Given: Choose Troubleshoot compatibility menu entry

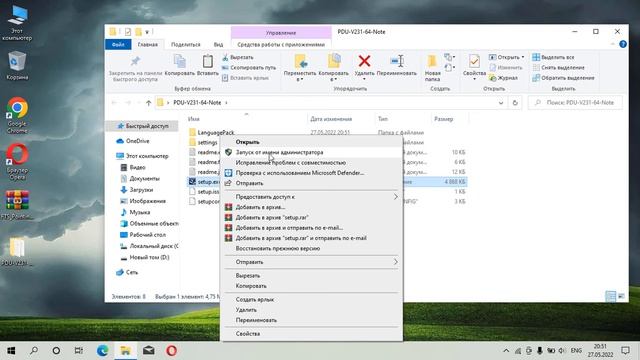Looking at the screenshot, I should pyautogui.click(x=311, y=162).
